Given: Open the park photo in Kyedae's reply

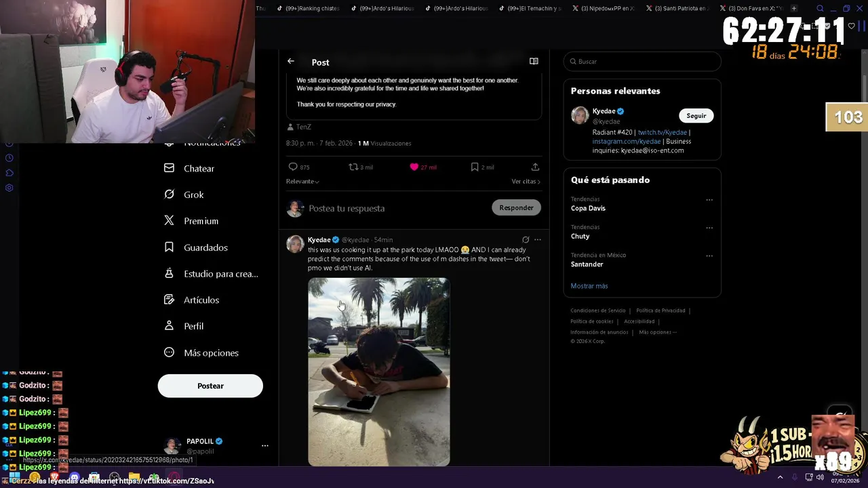Looking at the screenshot, I should point(378,371).
